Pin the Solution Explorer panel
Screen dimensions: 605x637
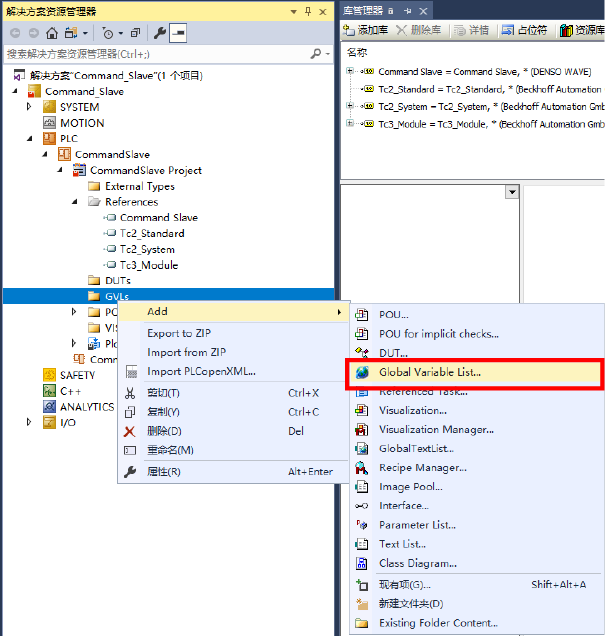coord(307,11)
